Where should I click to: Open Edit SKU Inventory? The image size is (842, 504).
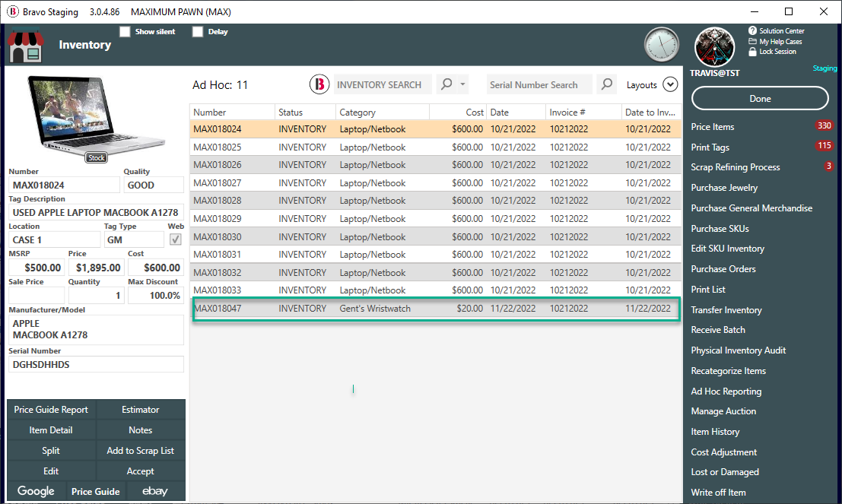tap(727, 249)
